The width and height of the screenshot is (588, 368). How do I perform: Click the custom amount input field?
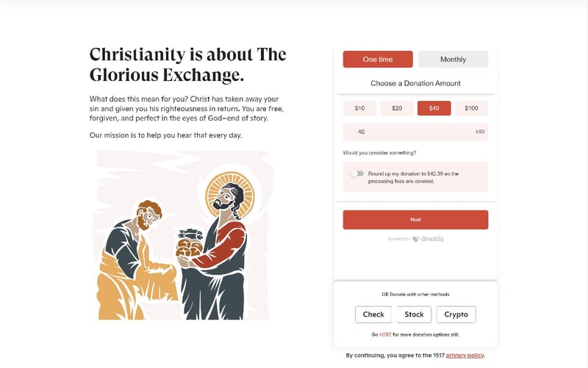point(415,132)
